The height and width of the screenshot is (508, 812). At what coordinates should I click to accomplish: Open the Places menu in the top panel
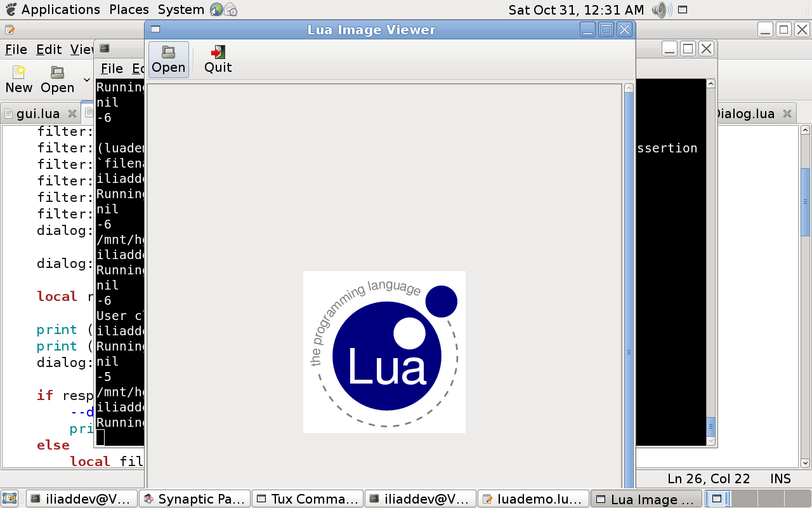[129, 10]
